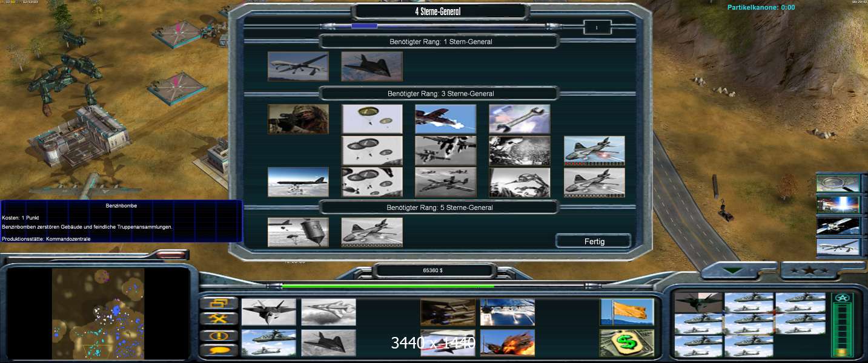Screen dimensions: 868x363
Task: Select the jet portrait in selection group
Action: [x=698, y=302]
